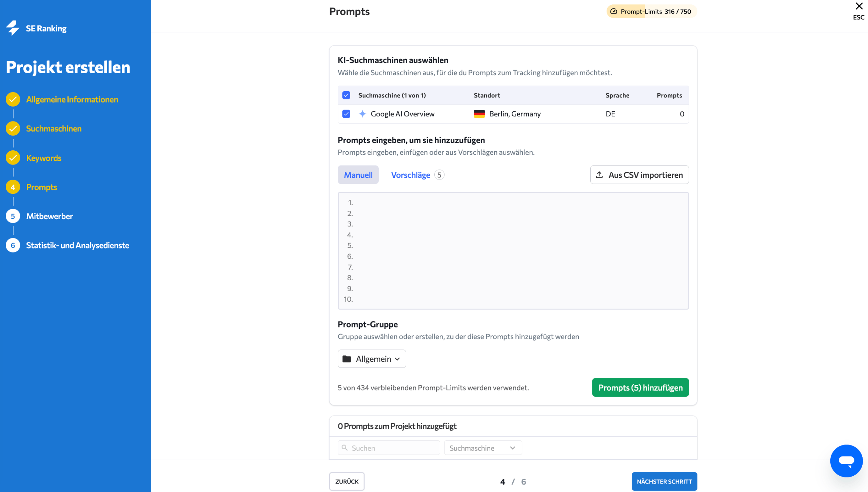Click Prompts (5) hinzufügen button

pos(640,387)
